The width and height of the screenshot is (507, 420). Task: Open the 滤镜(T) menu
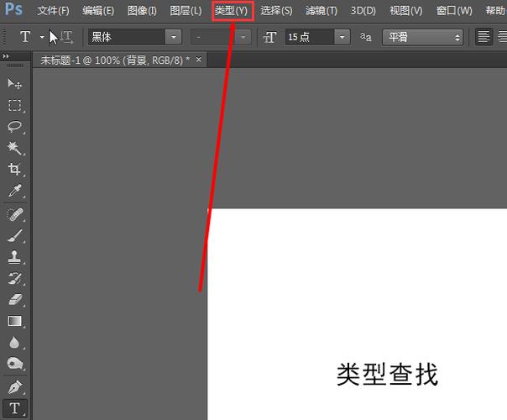pyautogui.click(x=321, y=11)
